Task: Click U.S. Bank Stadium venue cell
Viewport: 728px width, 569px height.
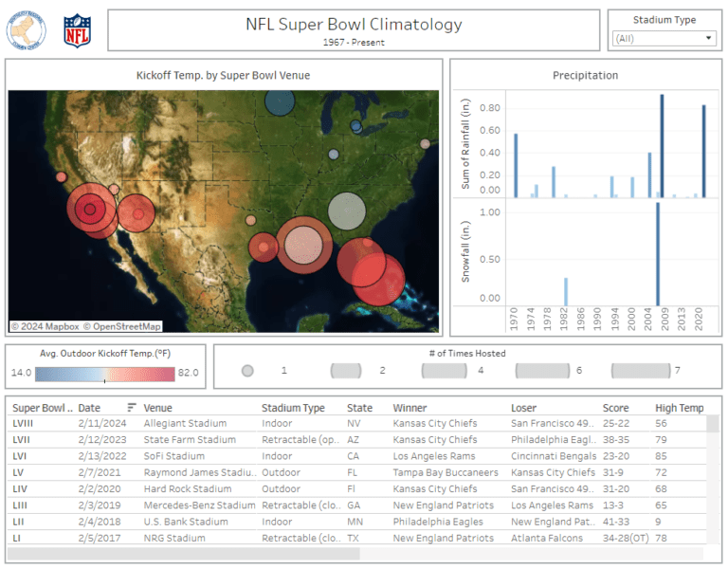Action: coord(186,522)
